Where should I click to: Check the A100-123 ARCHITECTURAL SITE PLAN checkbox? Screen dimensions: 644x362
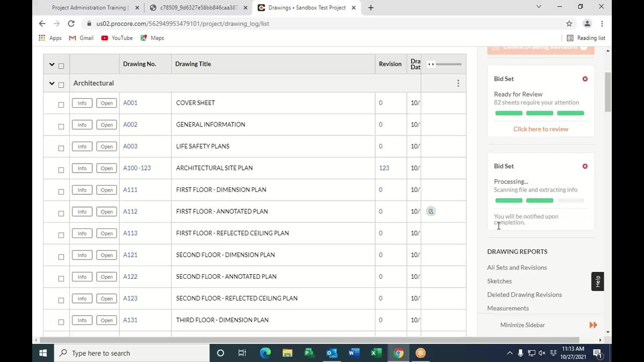click(61, 169)
